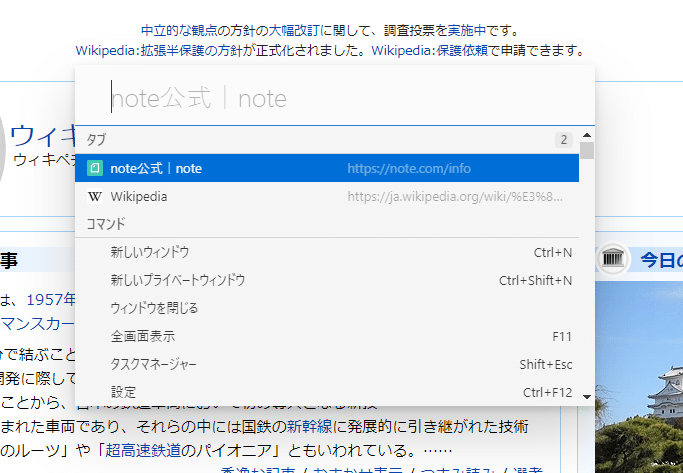The width and height of the screenshot is (683, 473).
Task: Run the 全画面表示 command
Action: [327, 336]
